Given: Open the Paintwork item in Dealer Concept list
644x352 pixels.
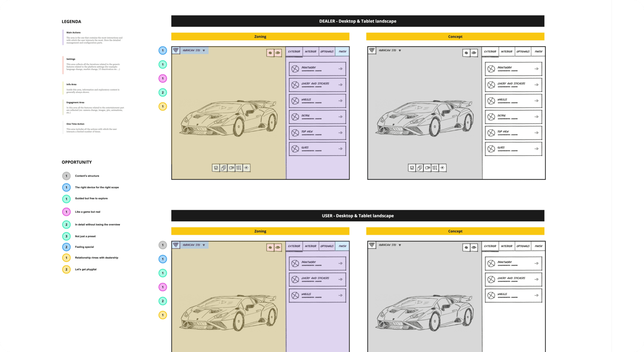Looking at the screenshot, I should click(513, 69).
